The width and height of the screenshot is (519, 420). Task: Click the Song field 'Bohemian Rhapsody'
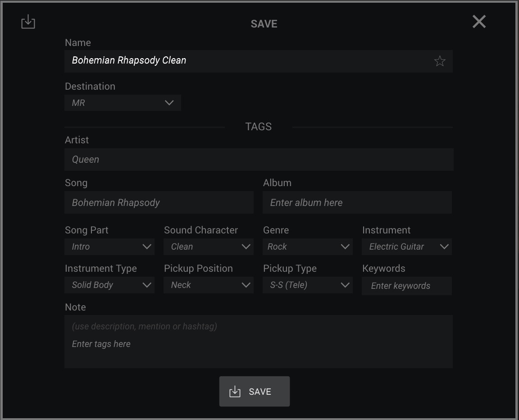point(159,202)
